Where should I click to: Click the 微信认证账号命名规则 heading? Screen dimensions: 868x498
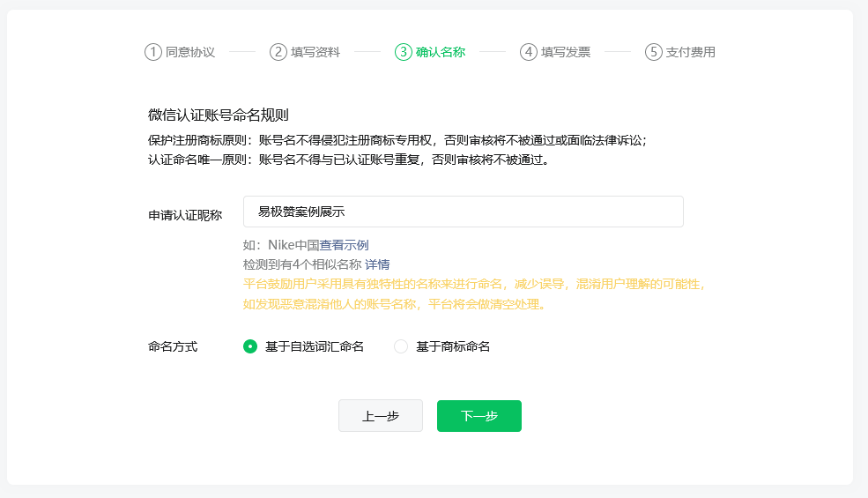[219, 115]
